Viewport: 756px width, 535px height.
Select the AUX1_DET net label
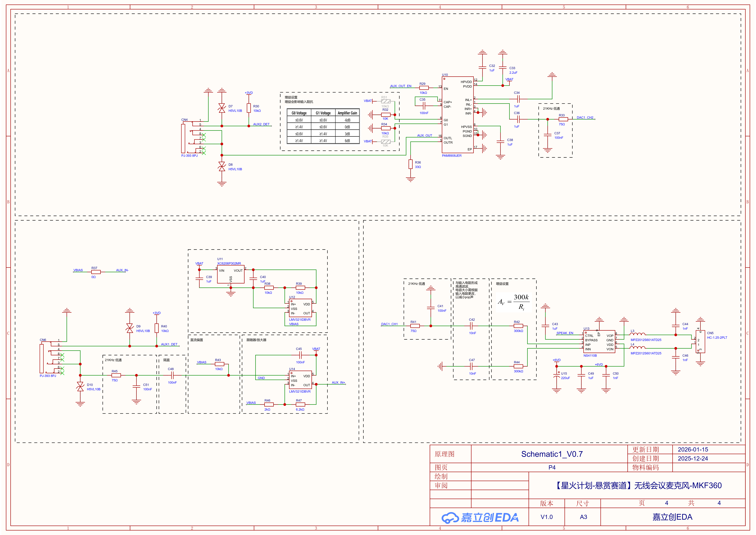(x=169, y=344)
